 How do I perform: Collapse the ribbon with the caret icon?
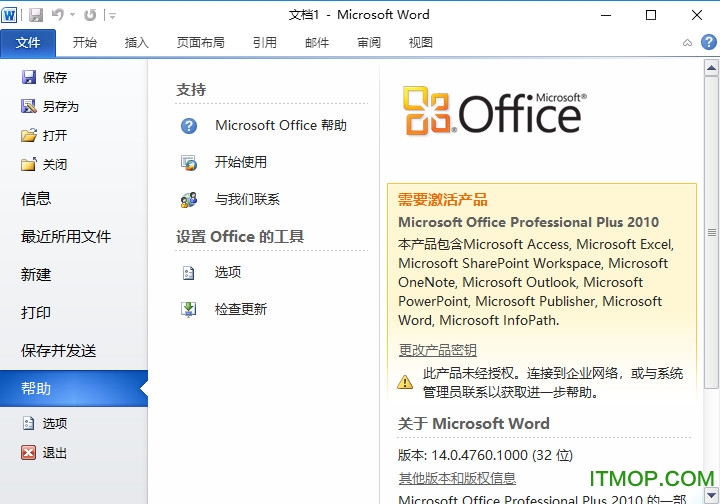point(687,43)
